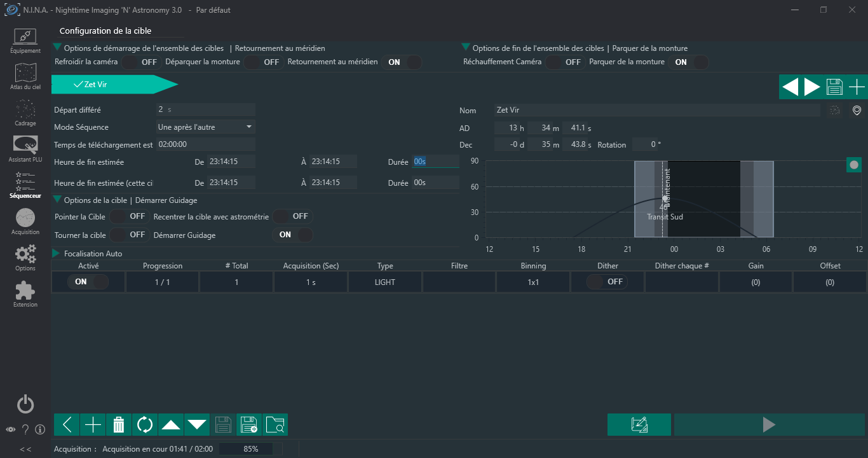Toggle Refroidir la caméra switch
Image resolution: width=868 pixels, height=458 pixels.
140,62
